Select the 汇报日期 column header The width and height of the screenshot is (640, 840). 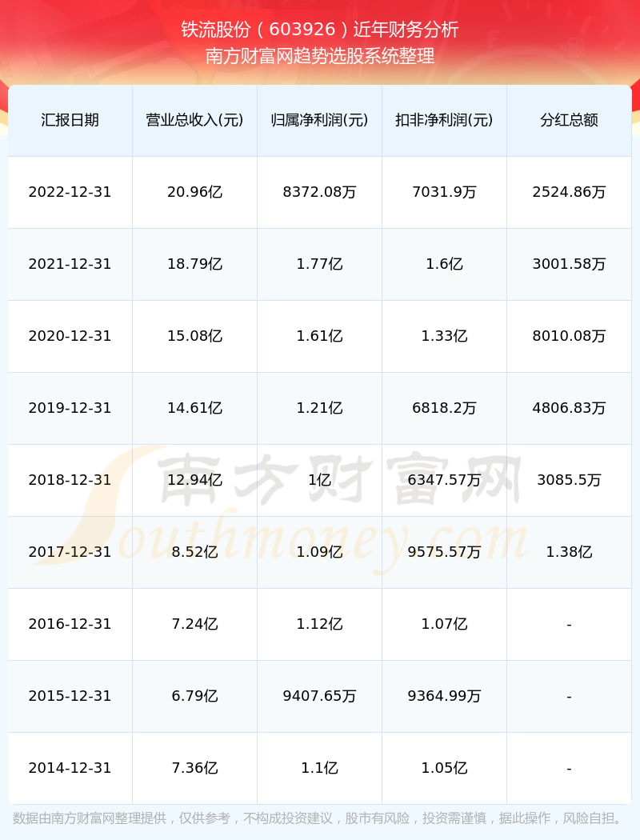[70, 120]
